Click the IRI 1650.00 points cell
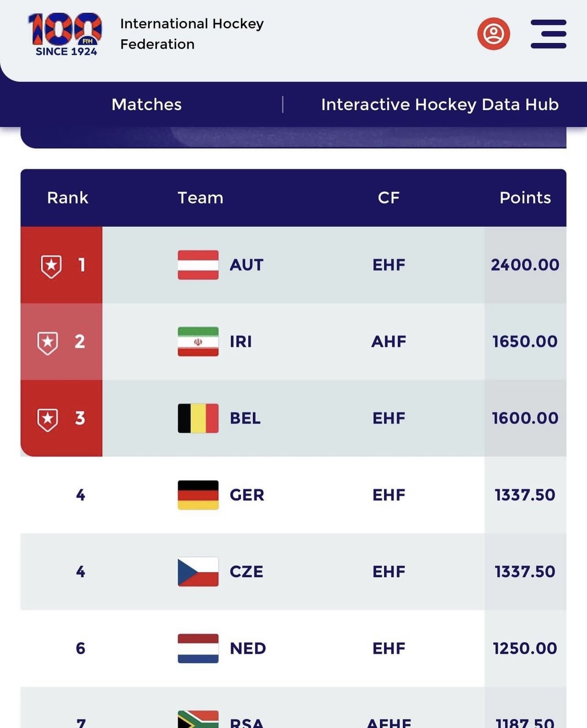Screen dimensions: 587x728 click(x=525, y=341)
